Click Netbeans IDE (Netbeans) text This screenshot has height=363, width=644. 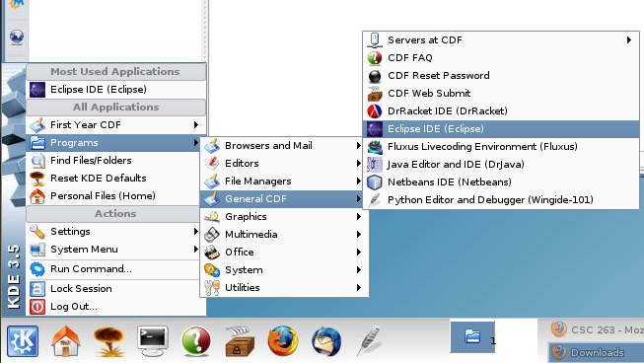tap(450, 182)
